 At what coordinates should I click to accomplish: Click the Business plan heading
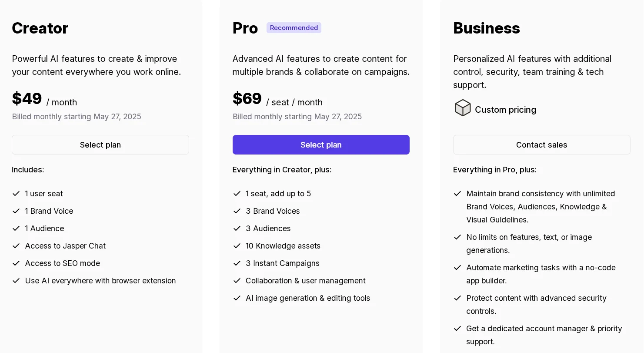point(487,28)
